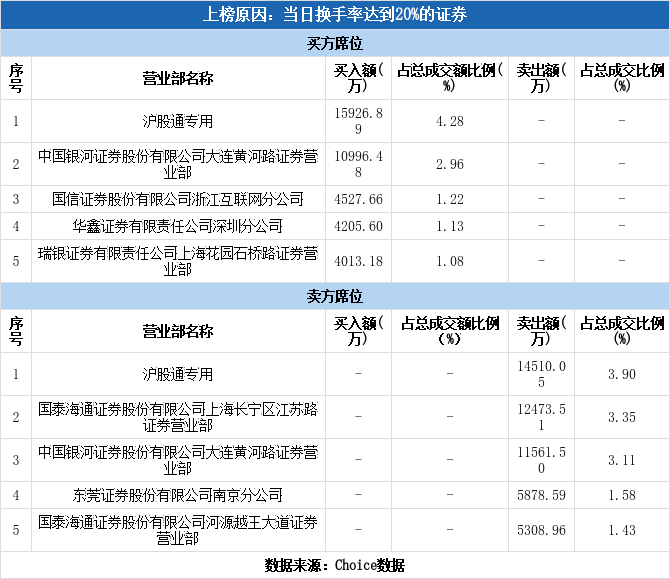Screen dimensions: 670x579
Task: Select percentage value 4.28
Action: [450, 121]
